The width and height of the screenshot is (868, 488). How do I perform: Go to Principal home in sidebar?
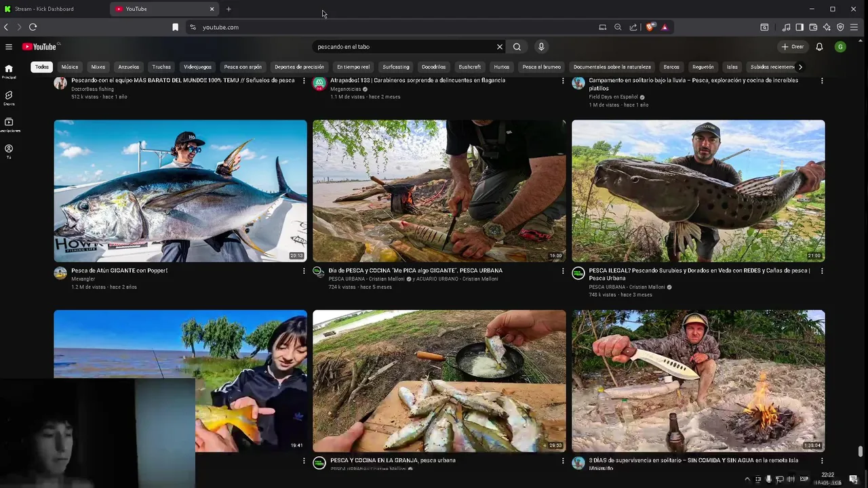[9, 71]
